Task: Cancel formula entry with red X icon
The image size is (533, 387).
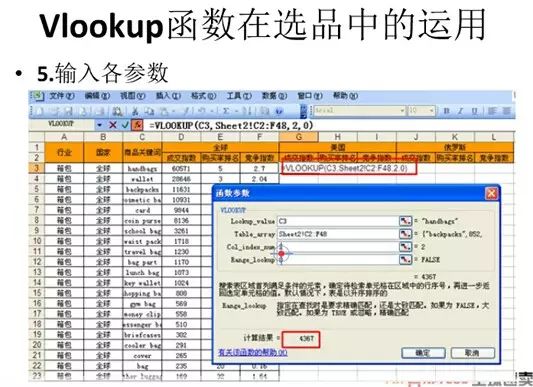Action: tap(113, 125)
